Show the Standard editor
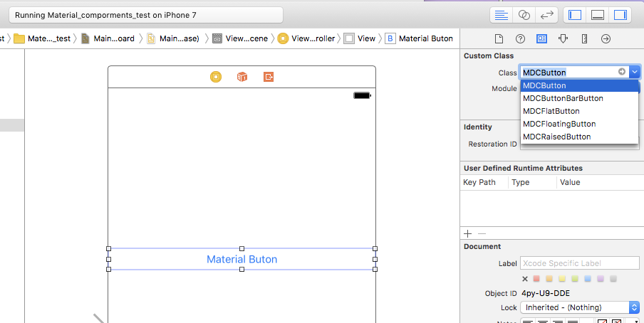The image size is (644, 323). click(x=502, y=15)
